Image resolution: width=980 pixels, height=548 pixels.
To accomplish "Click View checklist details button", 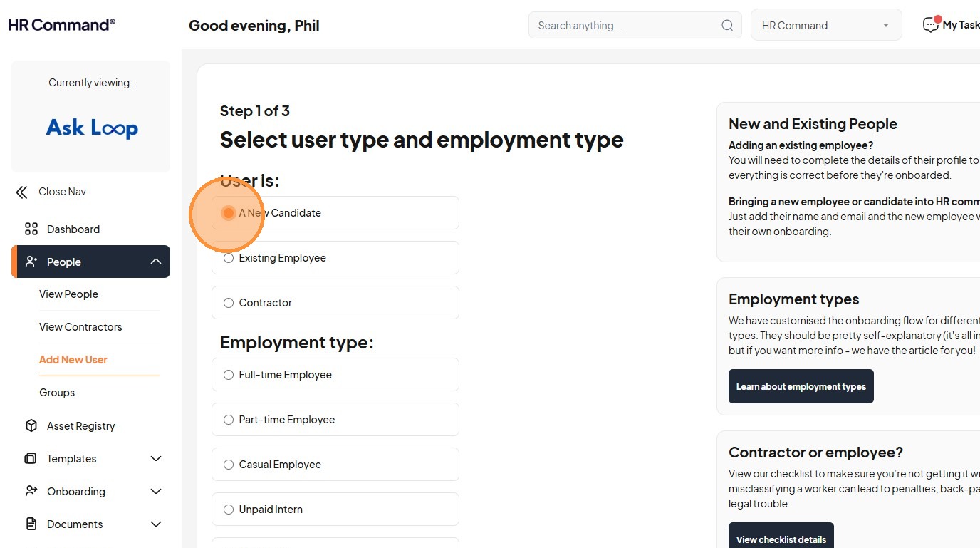I will point(781,538).
